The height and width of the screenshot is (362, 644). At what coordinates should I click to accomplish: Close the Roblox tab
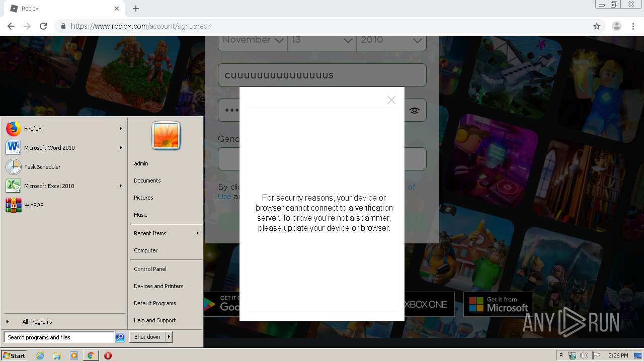click(117, 9)
